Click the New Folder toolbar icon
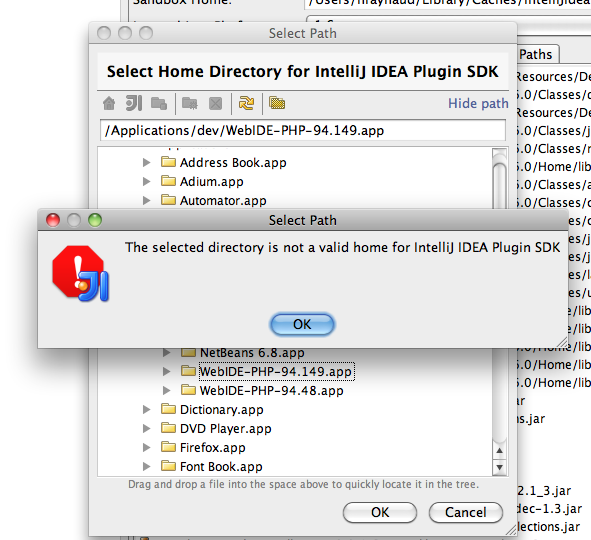 click(190, 103)
